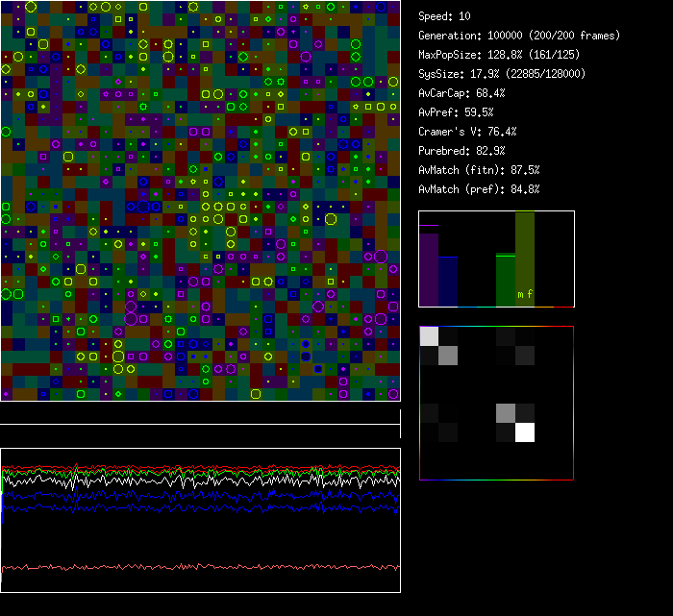Click the Purebred percentage line
Viewport: 673px width, 616px height.
[x=461, y=151]
